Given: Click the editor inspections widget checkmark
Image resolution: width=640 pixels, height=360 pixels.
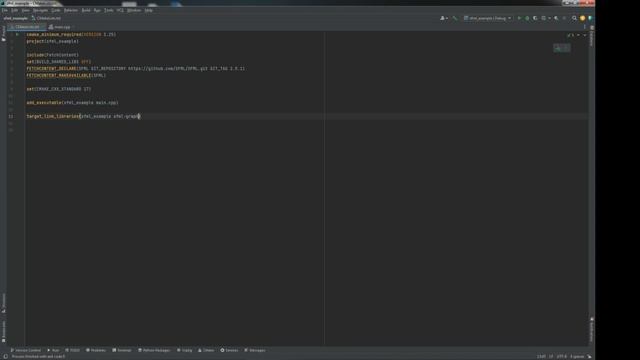Looking at the screenshot, I should pyautogui.click(x=571, y=35).
